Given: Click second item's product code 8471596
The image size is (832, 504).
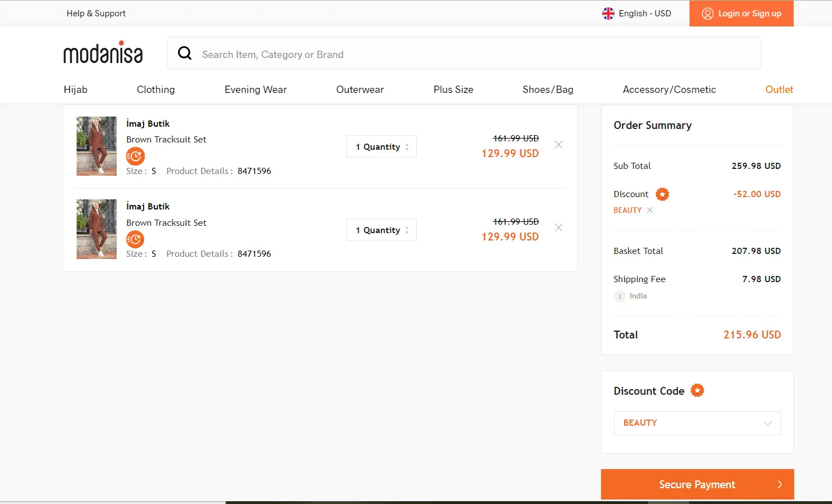Looking at the screenshot, I should [254, 254].
